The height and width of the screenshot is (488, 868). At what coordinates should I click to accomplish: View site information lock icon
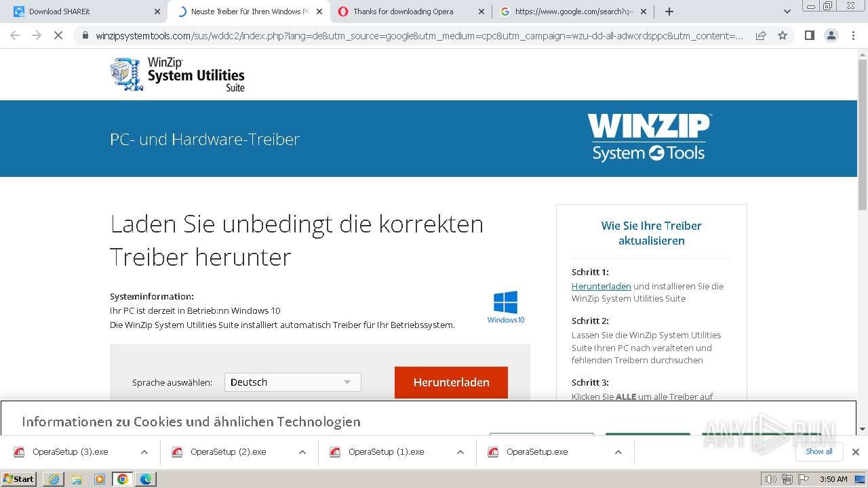(85, 36)
